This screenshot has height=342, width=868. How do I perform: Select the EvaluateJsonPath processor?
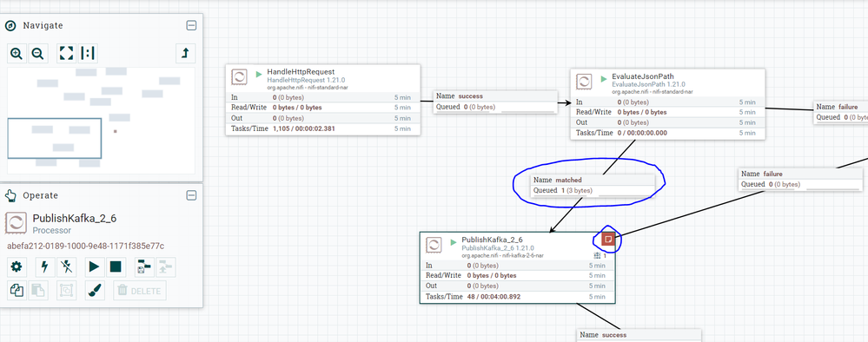(667, 104)
